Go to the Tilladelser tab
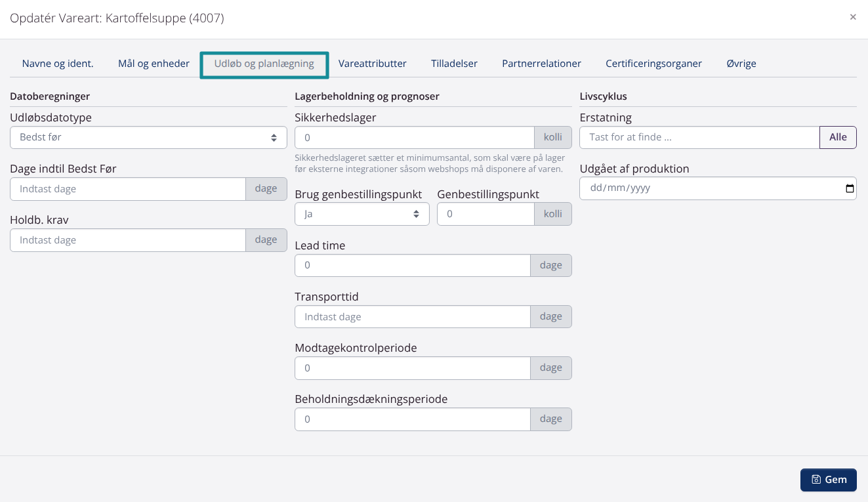Screen dimensions: 868x502 (454, 64)
